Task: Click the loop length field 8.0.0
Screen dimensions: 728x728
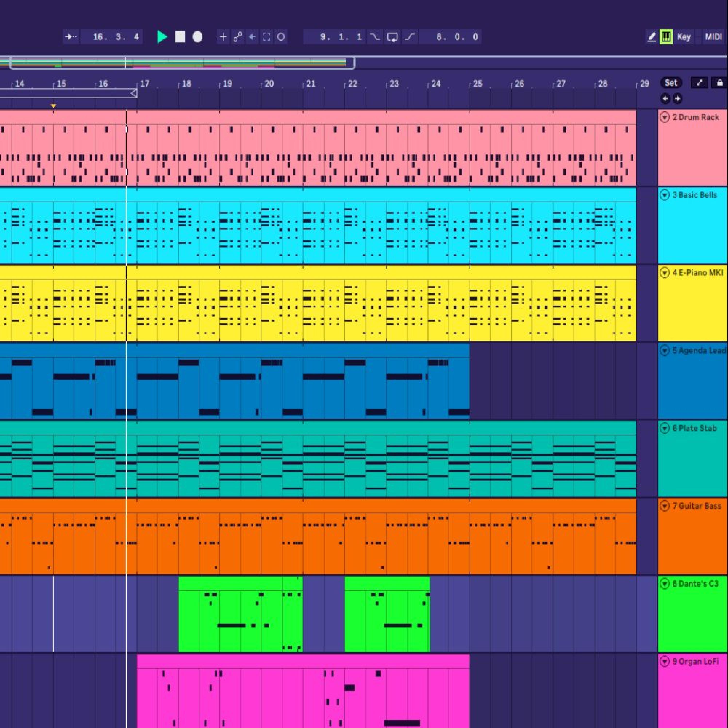Action: coord(451,37)
